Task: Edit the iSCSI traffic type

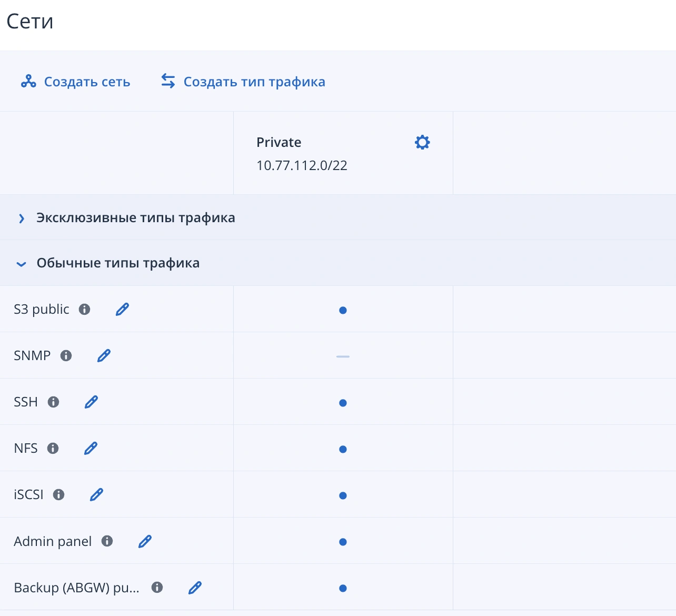Action: click(x=96, y=495)
